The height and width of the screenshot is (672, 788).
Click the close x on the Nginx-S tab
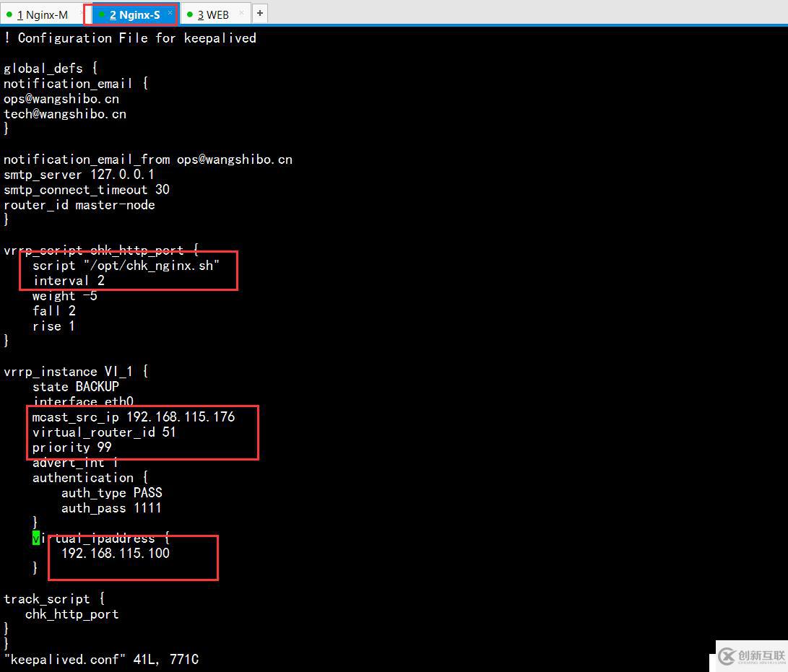point(170,13)
